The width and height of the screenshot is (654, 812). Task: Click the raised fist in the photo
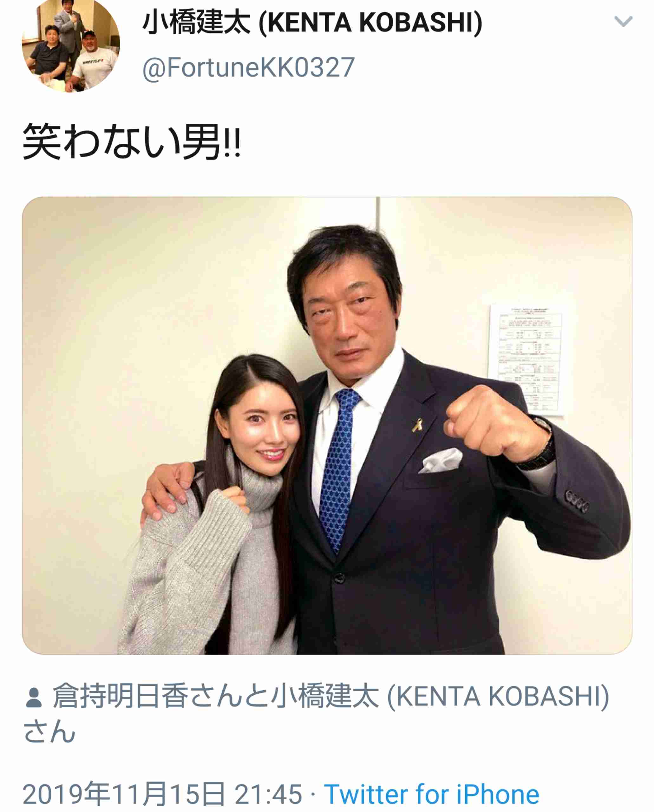494,424
